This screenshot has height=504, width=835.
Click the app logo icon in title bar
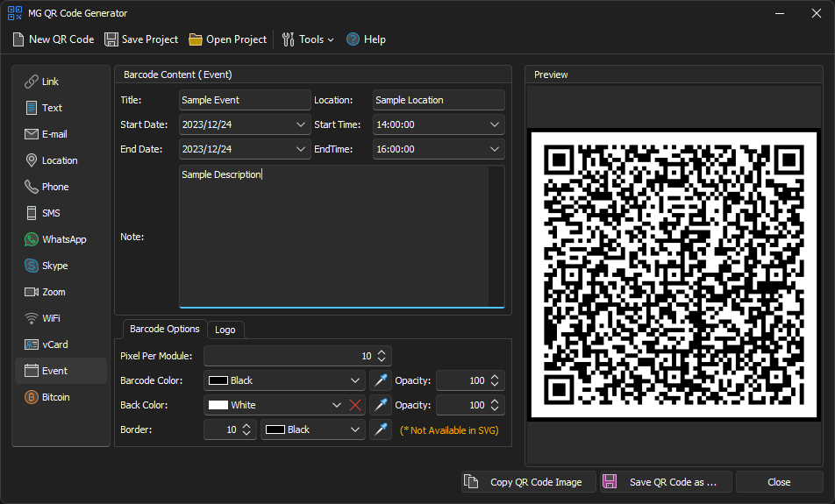(15, 13)
